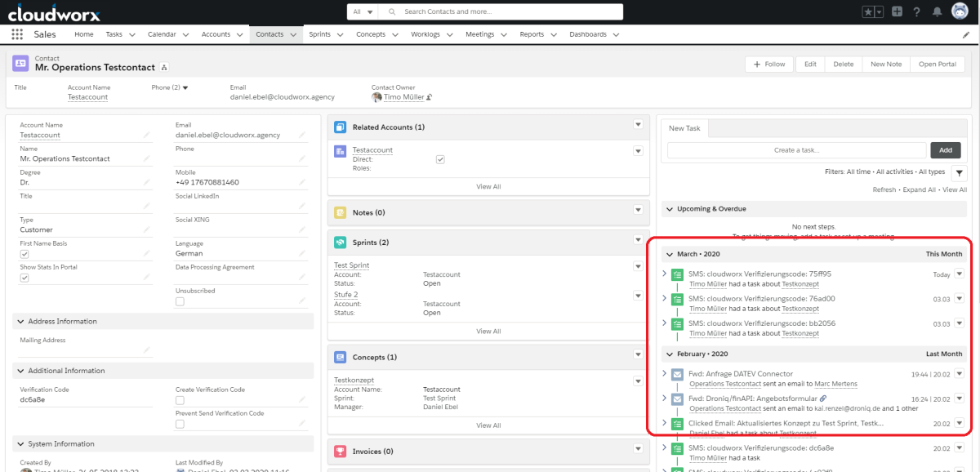The image size is (980, 472).
Task: Open the Sprints navigation tab
Action: click(319, 34)
